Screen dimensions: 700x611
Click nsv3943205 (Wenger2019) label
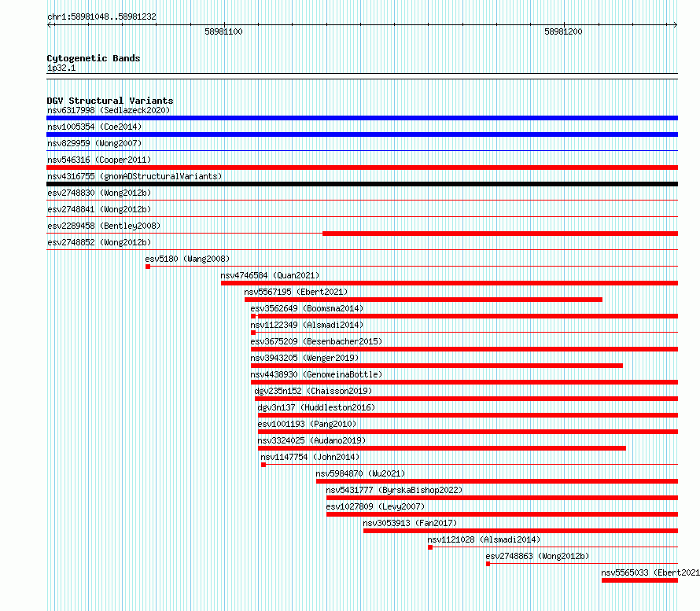tap(304, 358)
